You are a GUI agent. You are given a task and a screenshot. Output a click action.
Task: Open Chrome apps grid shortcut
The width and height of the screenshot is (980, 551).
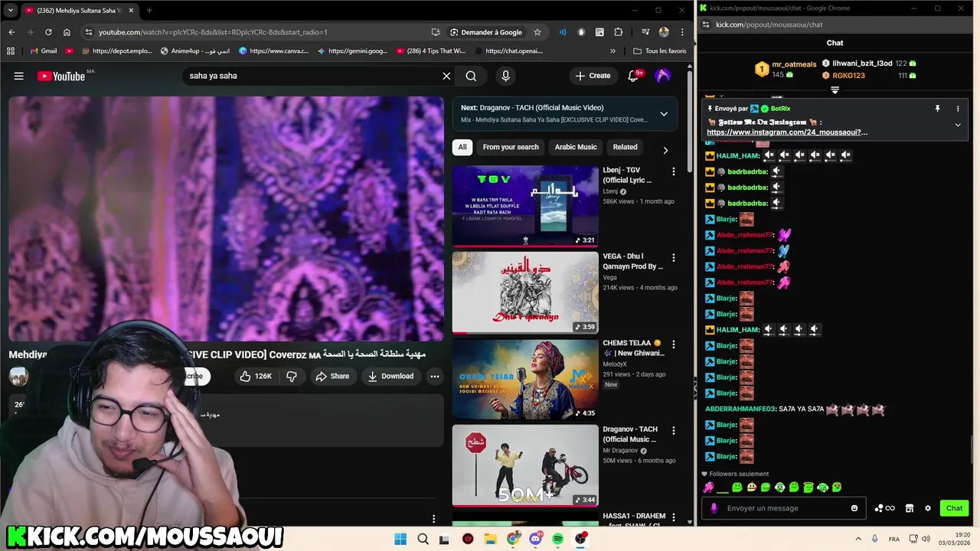tap(11, 51)
